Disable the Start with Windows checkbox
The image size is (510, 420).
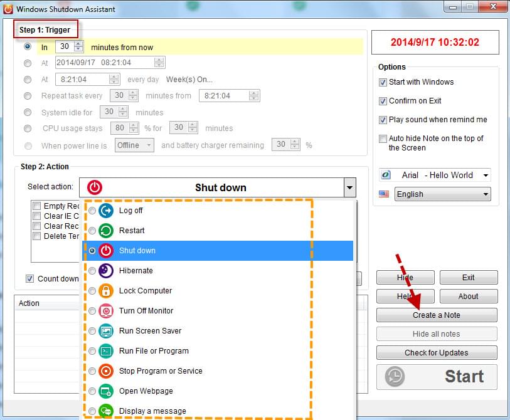pyautogui.click(x=383, y=82)
